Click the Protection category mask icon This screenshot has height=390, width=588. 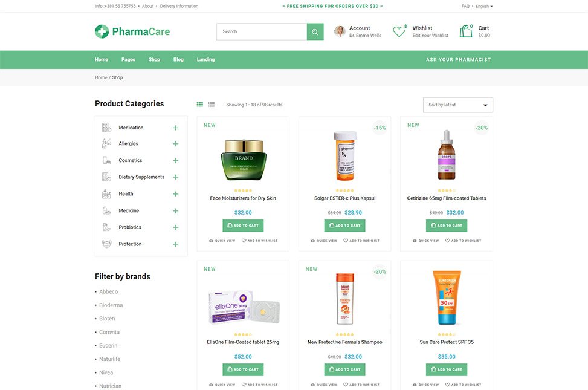(x=107, y=244)
